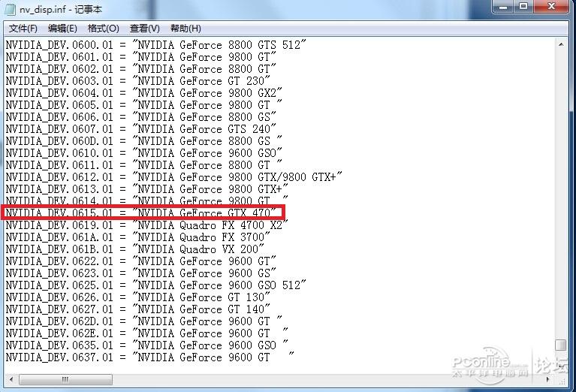Click the horizontal scrollbar thumb
Screen dimensions: 576x392
[65, 379]
